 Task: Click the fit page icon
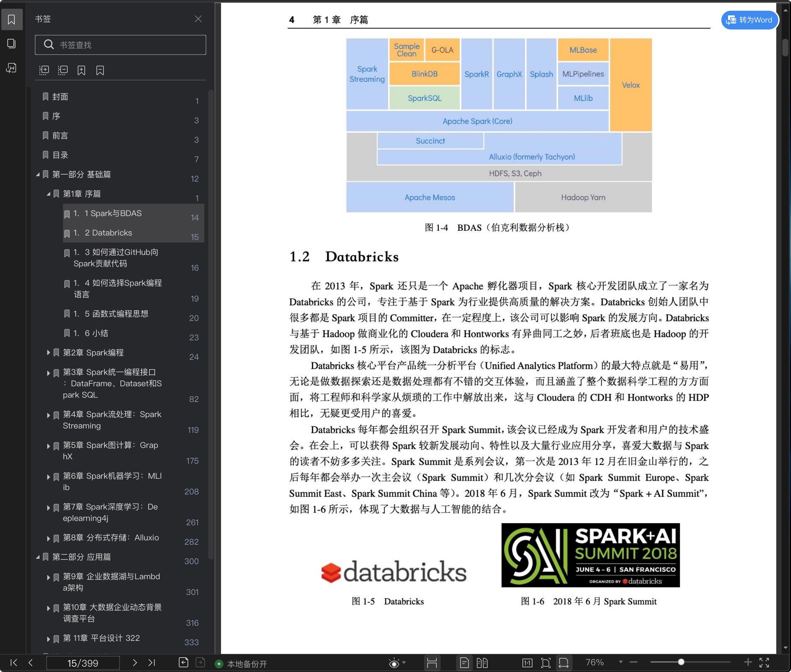point(545,663)
